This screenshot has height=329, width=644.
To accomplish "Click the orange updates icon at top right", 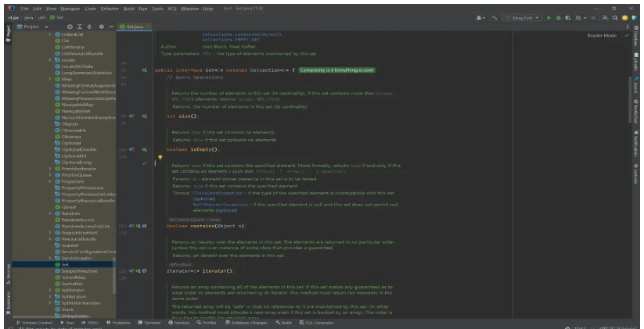I will point(624,18).
